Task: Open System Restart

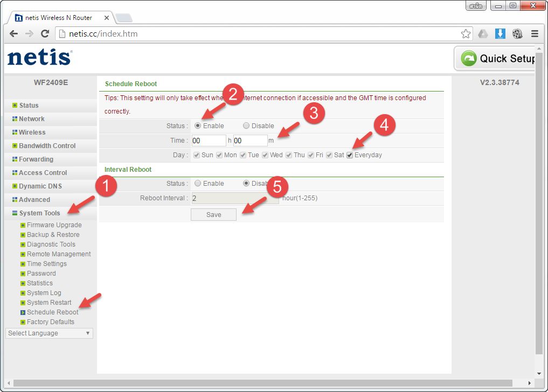Action: (49, 303)
